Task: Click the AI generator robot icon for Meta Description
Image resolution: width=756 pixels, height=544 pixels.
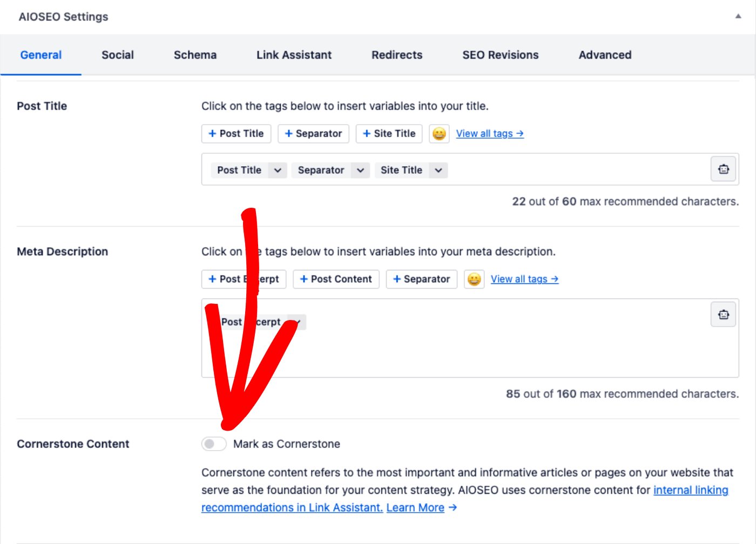Action: pyautogui.click(x=724, y=315)
